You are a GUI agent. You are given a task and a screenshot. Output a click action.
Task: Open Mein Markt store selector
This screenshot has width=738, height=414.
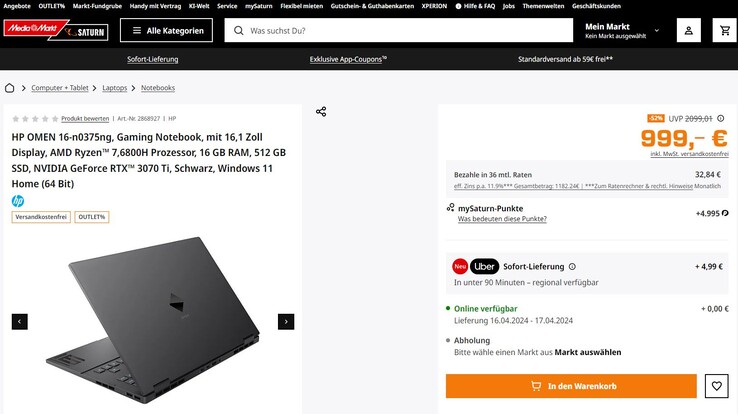[x=615, y=30]
